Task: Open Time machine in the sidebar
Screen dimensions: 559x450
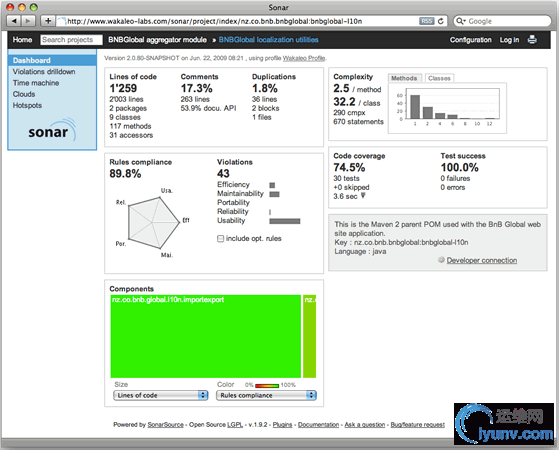Action: pos(36,83)
